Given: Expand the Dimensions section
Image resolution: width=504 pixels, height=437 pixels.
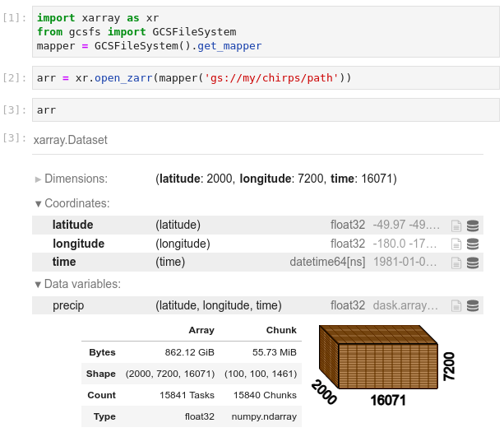Looking at the screenshot, I should pyautogui.click(x=72, y=179).
